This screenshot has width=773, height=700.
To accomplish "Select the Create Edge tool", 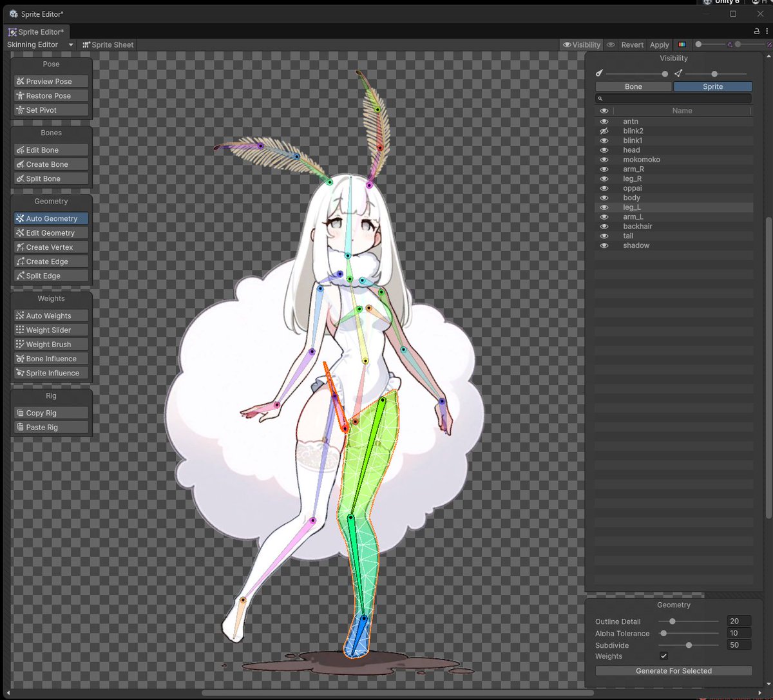I will 52,261.
